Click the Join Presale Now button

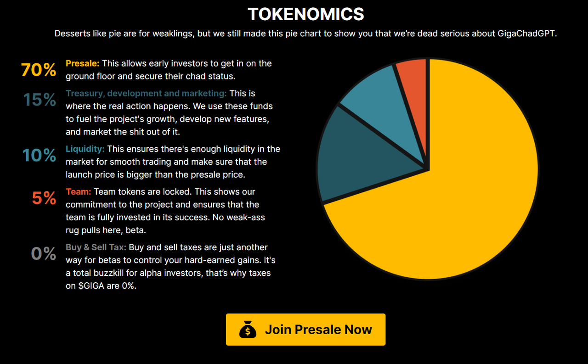pyautogui.click(x=305, y=330)
